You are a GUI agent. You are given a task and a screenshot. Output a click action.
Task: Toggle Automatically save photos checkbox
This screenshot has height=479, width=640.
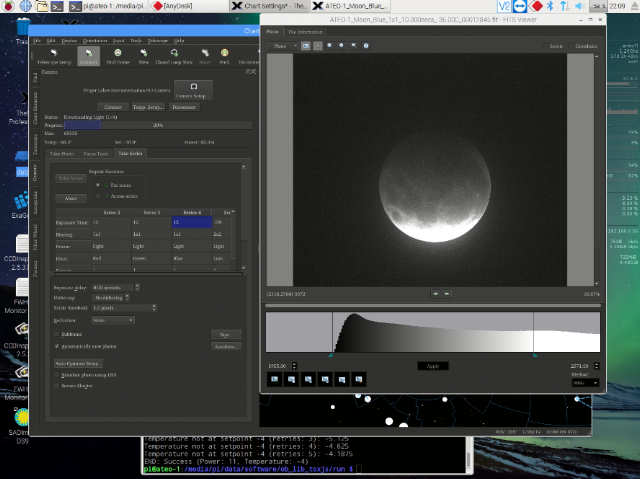coord(57,346)
